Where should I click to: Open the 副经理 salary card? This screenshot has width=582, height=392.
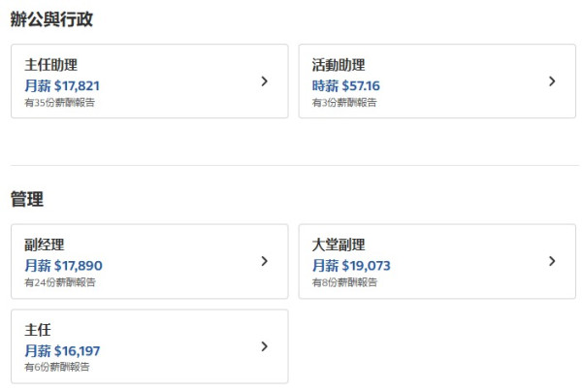[149, 261]
